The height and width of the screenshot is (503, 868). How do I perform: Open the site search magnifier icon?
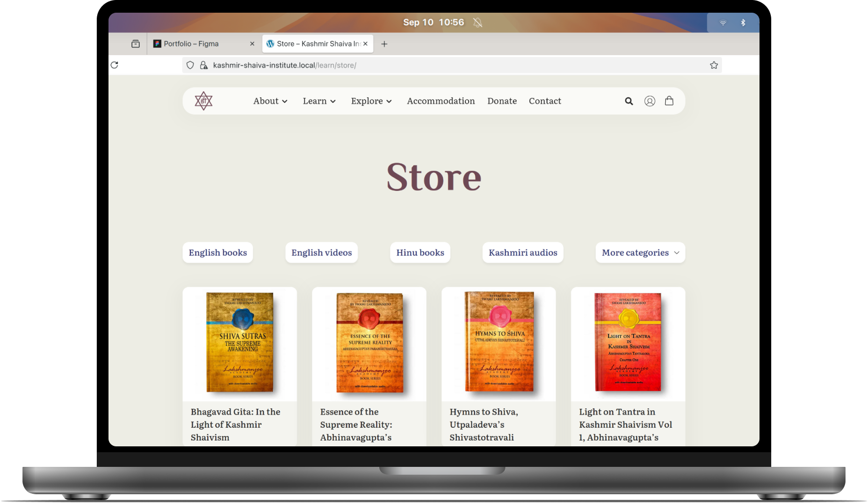[629, 101]
